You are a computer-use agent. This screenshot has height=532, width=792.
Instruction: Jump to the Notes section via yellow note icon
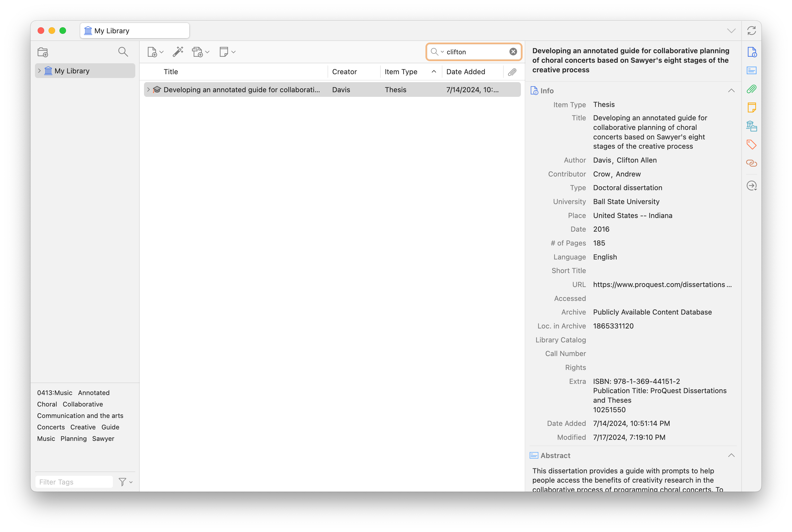click(x=752, y=107)
